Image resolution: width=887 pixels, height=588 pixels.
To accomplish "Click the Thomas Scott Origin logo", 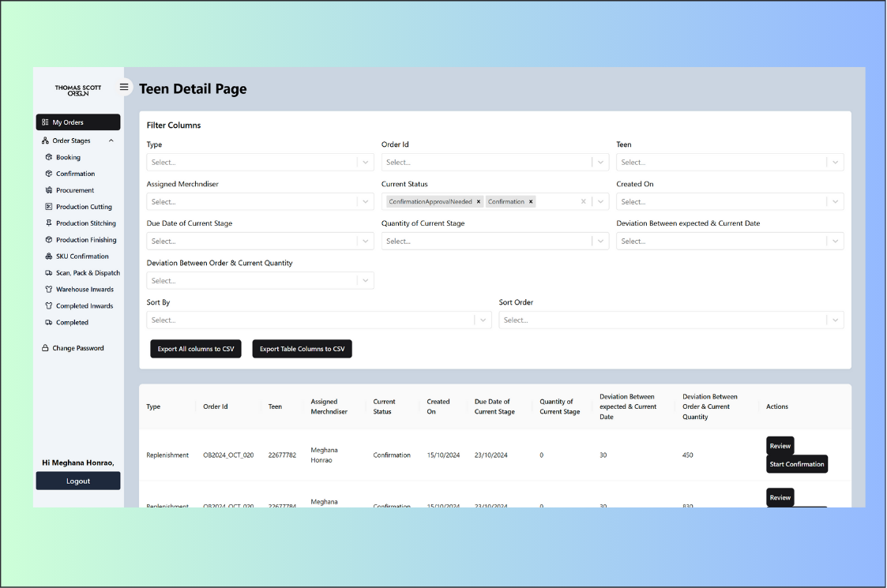I will [77, 90].
